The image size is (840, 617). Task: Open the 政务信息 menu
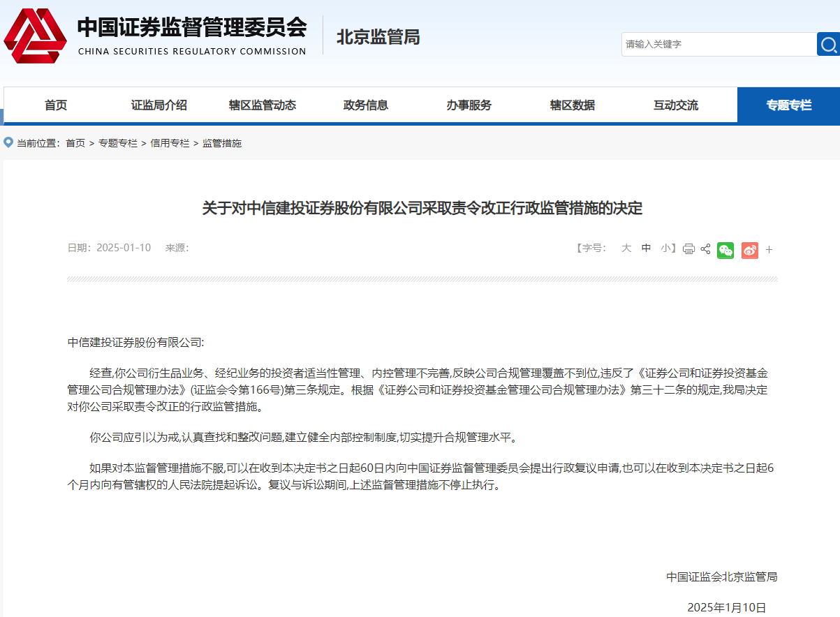pyautogui.click(x=366, y=105)
